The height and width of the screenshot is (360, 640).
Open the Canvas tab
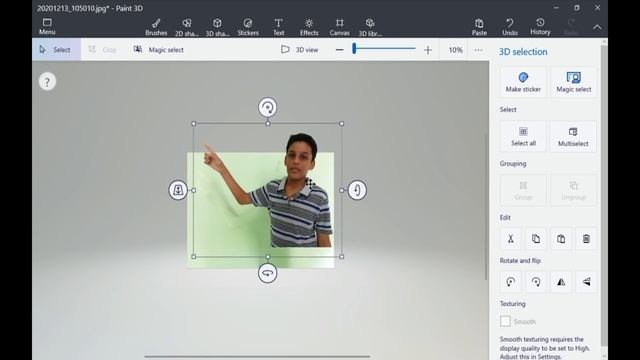tap(340, 27)
